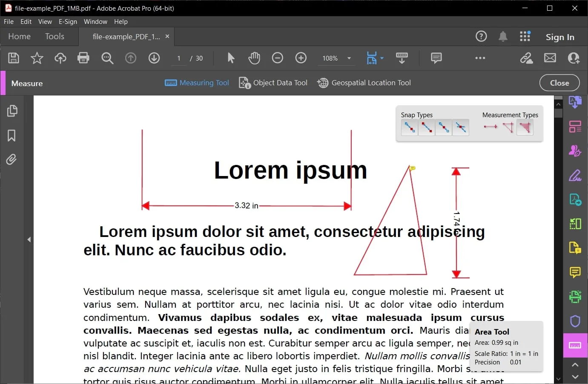Toggle snap to endpoints

click(427, 127)
